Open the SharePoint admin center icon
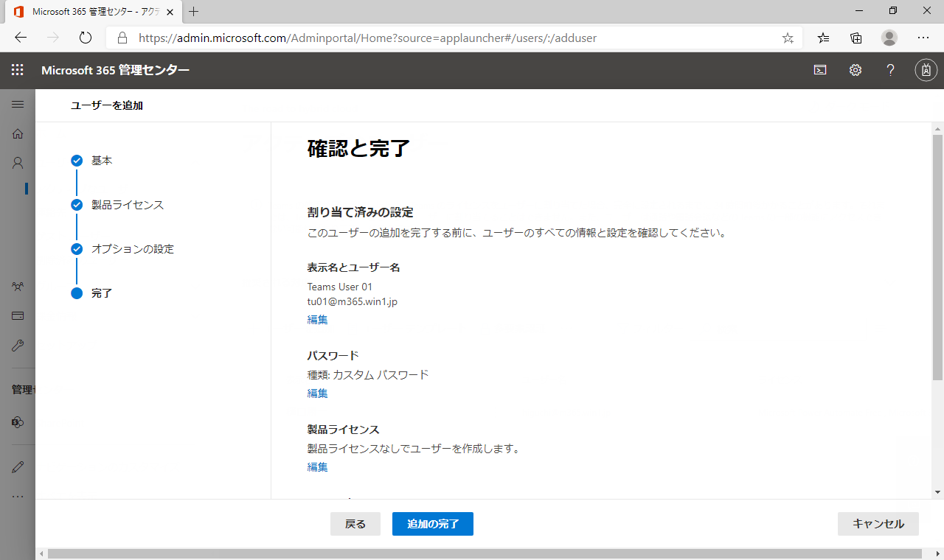Image resolution: width=944 pixels, height=560 pixels. (18, 422)
